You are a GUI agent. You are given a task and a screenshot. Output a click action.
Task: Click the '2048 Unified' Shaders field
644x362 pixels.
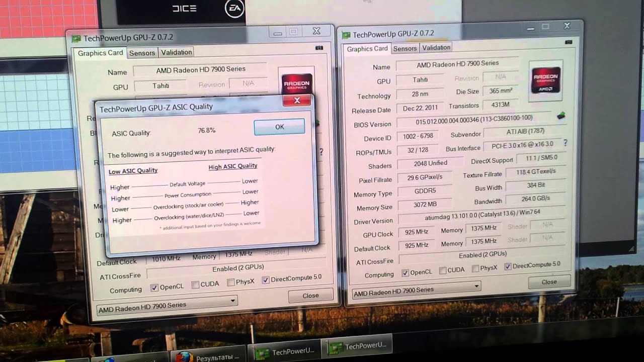(x=431, y=163)
